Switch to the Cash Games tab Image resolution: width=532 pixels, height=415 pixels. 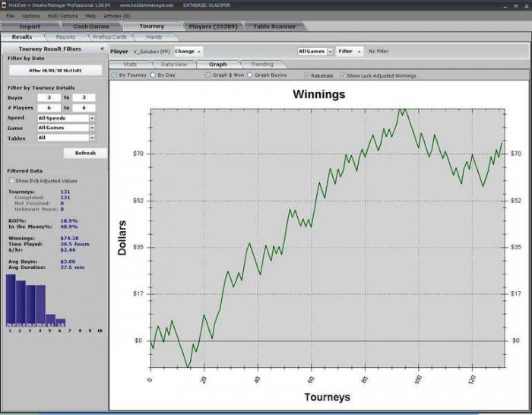tap(91, 27)
